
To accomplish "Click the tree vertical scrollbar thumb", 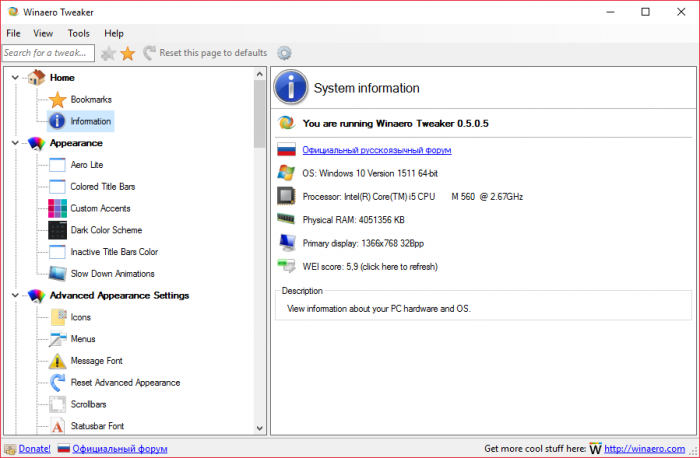I will tap(260, 114).
